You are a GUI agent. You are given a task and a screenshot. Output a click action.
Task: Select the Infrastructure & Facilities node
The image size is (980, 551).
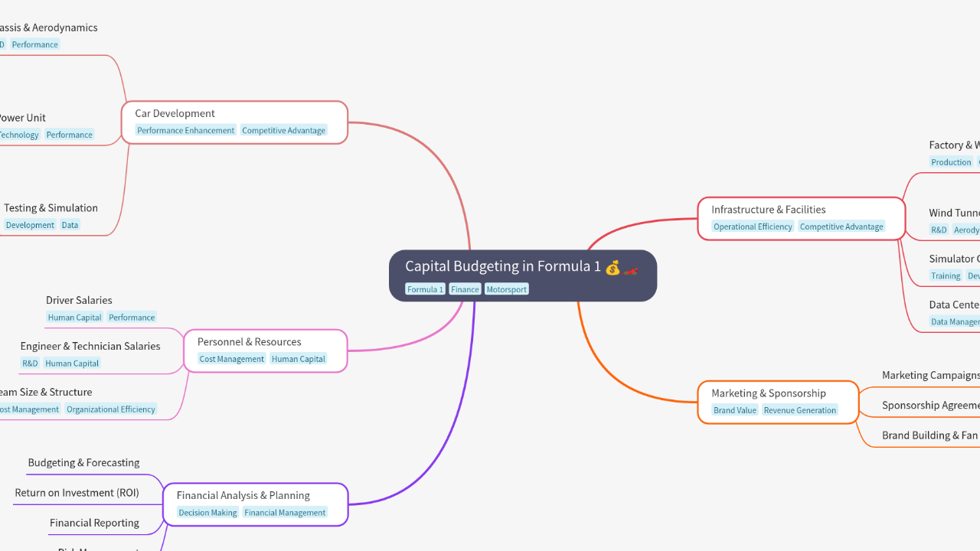point(802,219)
